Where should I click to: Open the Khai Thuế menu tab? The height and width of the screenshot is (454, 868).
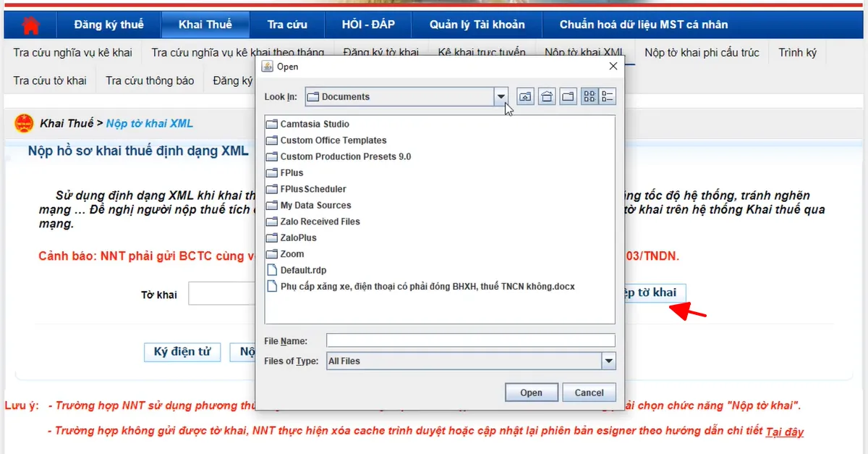tap(205, 25)
